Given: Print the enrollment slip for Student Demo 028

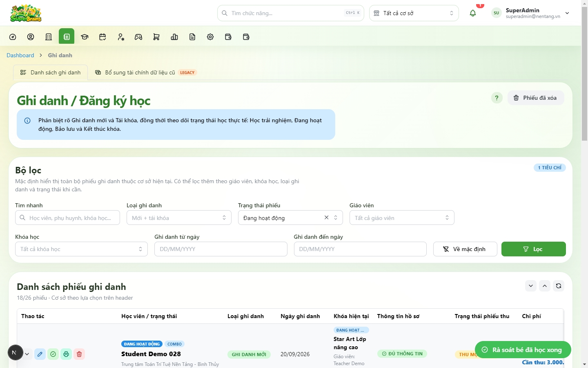Looking at the screenshot, I should pyautogui.click(x=66, y=354).
